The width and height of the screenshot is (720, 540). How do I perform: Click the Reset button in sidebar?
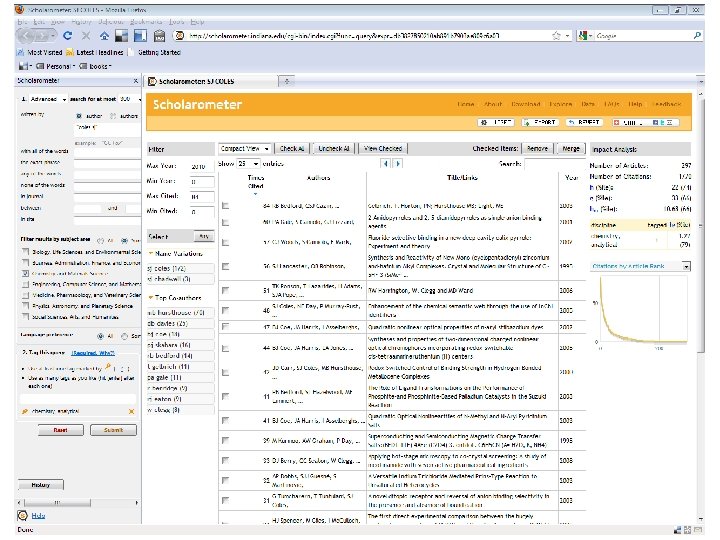[61, 430]
